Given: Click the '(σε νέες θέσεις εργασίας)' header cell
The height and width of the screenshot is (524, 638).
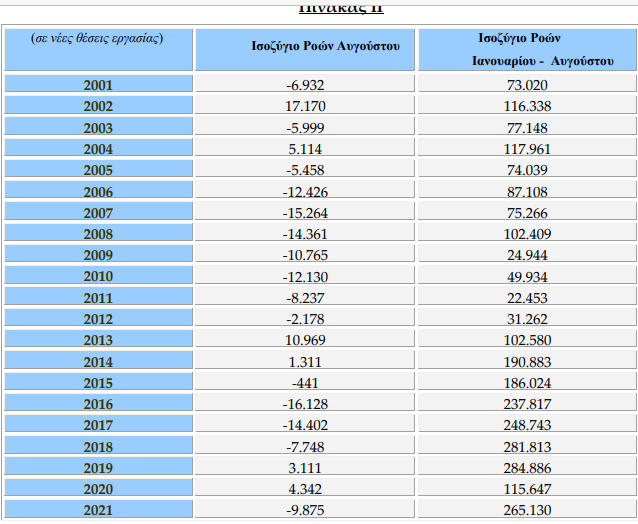Looking at the screenshot, I should 97,39.
